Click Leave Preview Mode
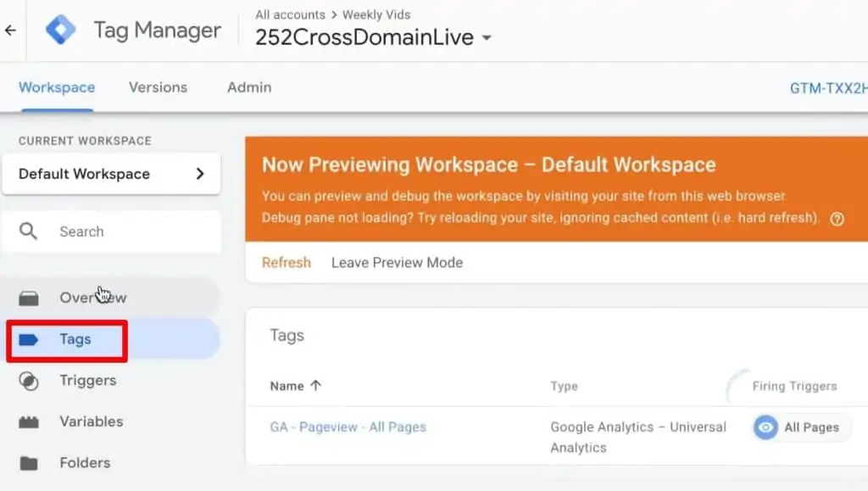This screenshot has width=868, height=491. [397, 262]
